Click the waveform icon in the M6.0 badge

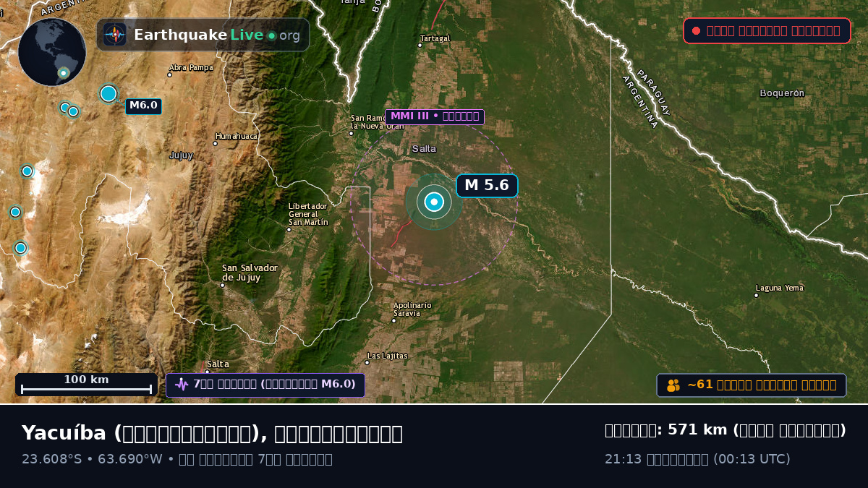tap(182, 385)
